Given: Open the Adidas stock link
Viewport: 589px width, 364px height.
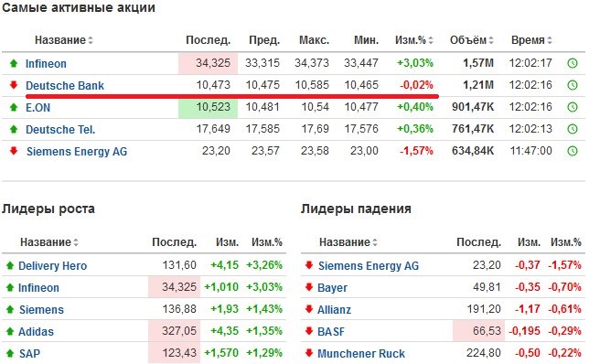Looking at the screenshot, I should [36, 332].
